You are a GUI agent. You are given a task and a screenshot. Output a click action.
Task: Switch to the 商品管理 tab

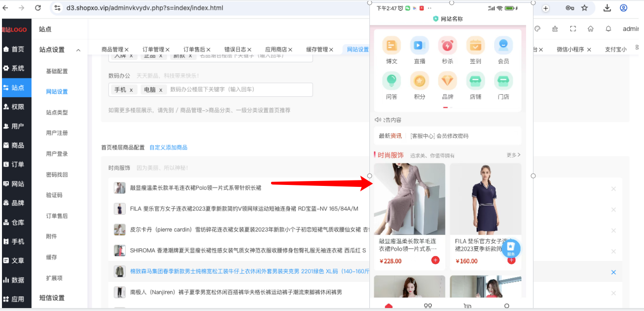click(112, 49)
